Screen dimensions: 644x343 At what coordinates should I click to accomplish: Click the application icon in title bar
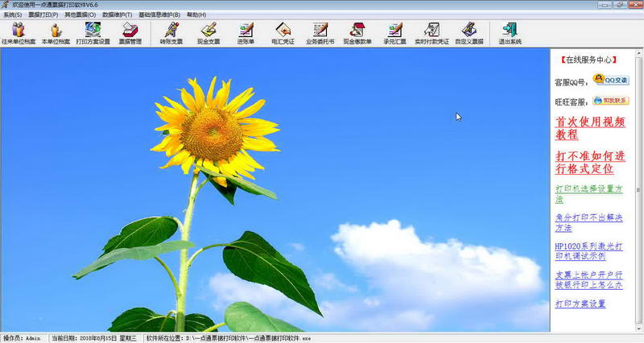(x=5, y=5)
